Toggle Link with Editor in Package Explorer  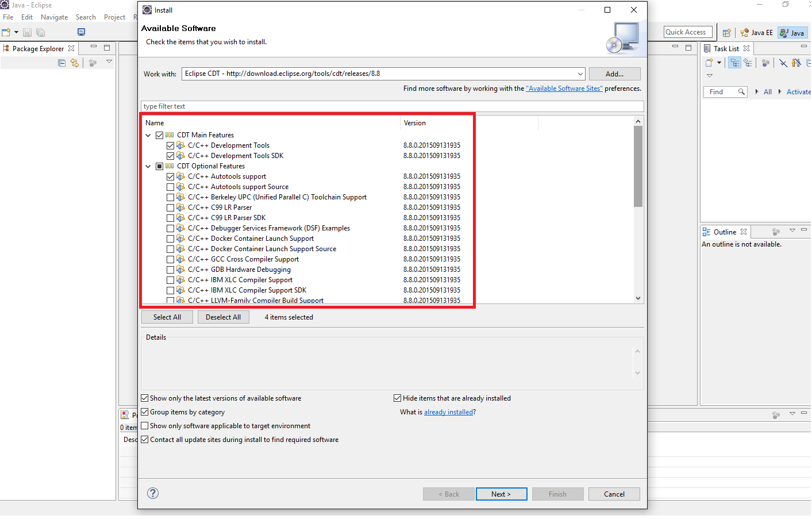pos(75,63)
